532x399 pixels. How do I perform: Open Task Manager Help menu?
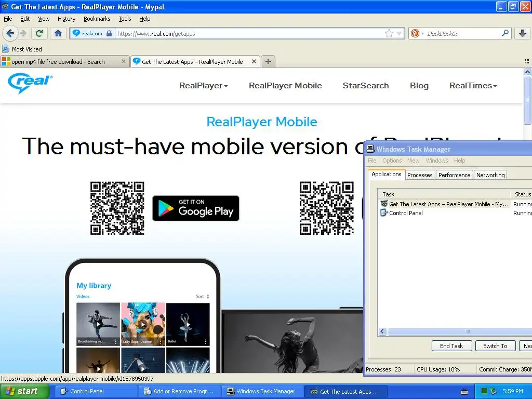point(459,161)
